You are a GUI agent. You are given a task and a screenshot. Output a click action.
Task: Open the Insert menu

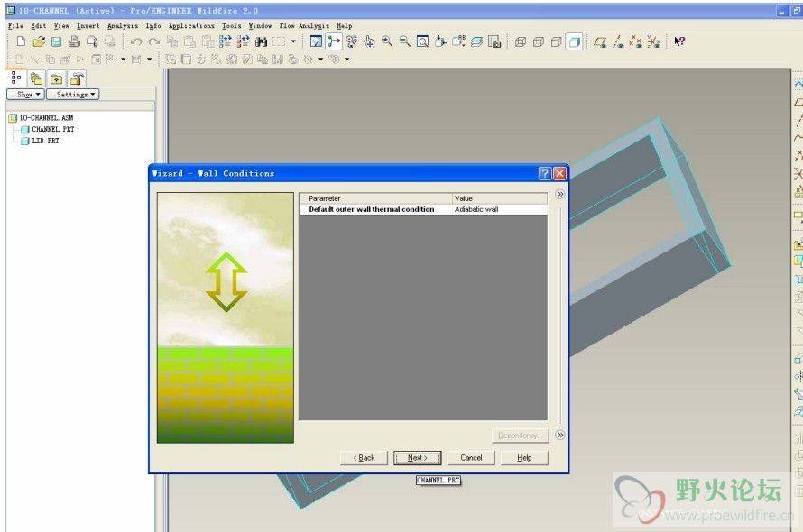88,25
